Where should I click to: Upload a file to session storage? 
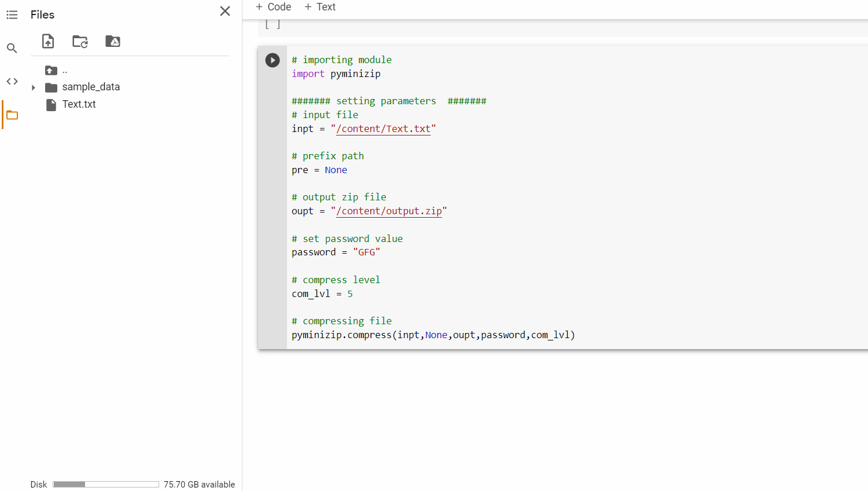[x=47, y=41]
